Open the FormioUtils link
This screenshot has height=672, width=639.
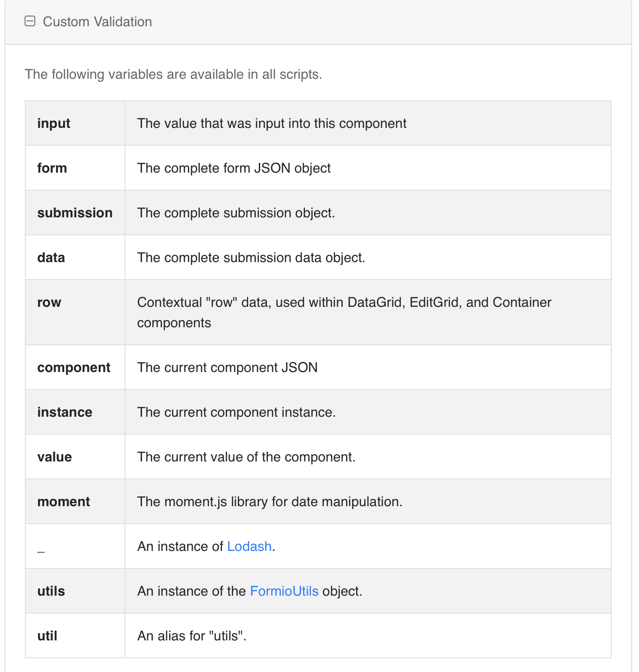tap(284, 591)
